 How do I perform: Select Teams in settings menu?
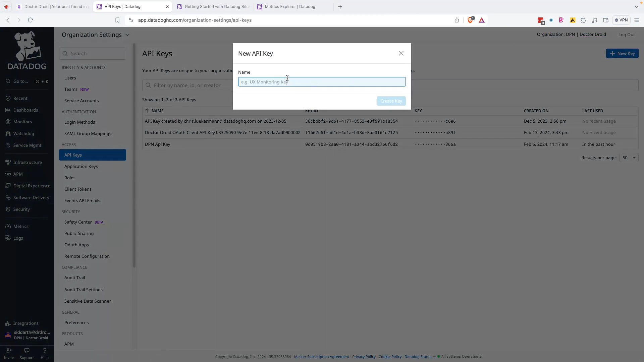coord(71,89)
